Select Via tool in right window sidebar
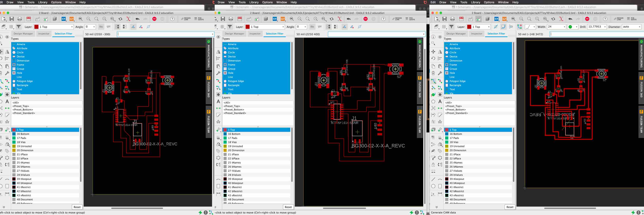 (x=433, y=95)
